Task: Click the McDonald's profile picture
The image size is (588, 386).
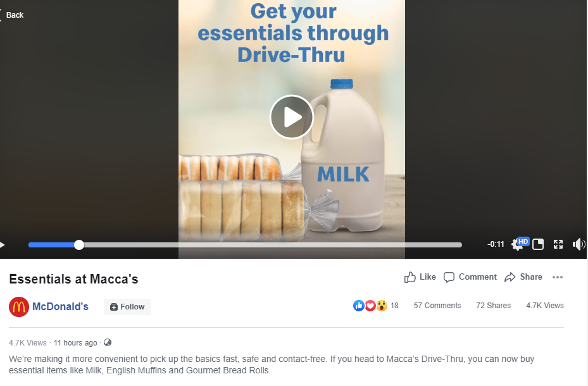Action: pos(18,306)
